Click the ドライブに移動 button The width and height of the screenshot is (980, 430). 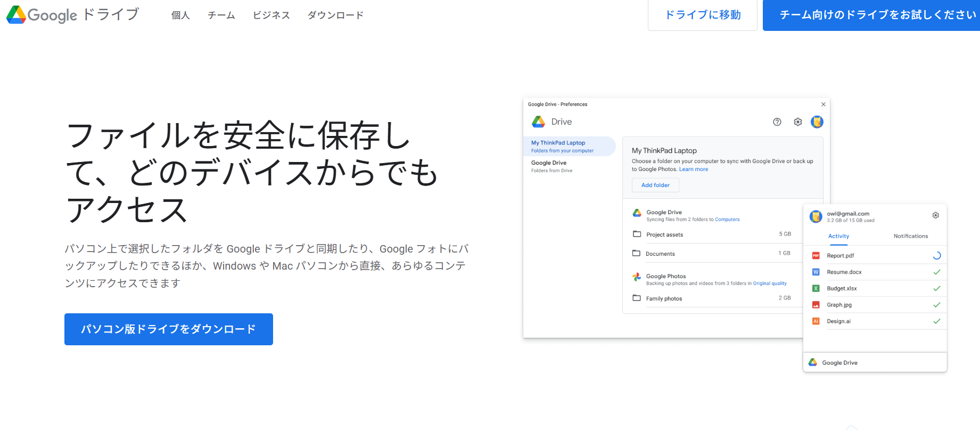[x=703, y=15]
